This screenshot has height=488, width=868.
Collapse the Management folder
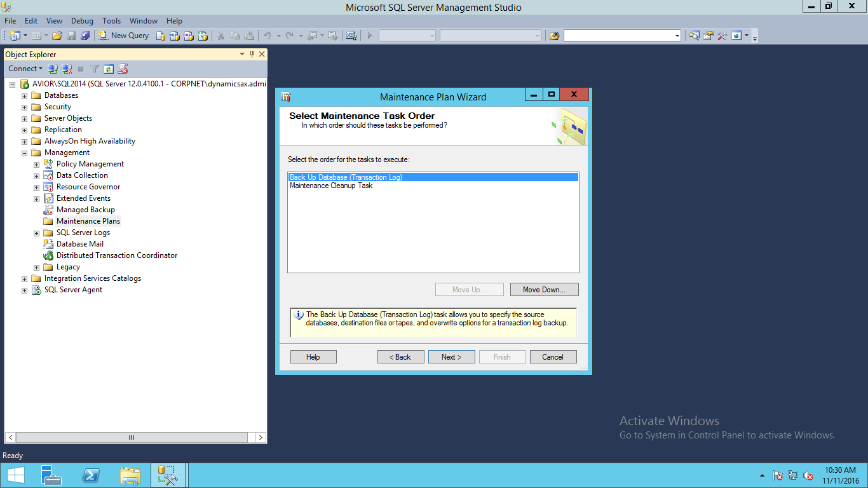click(x=25, y=152)
